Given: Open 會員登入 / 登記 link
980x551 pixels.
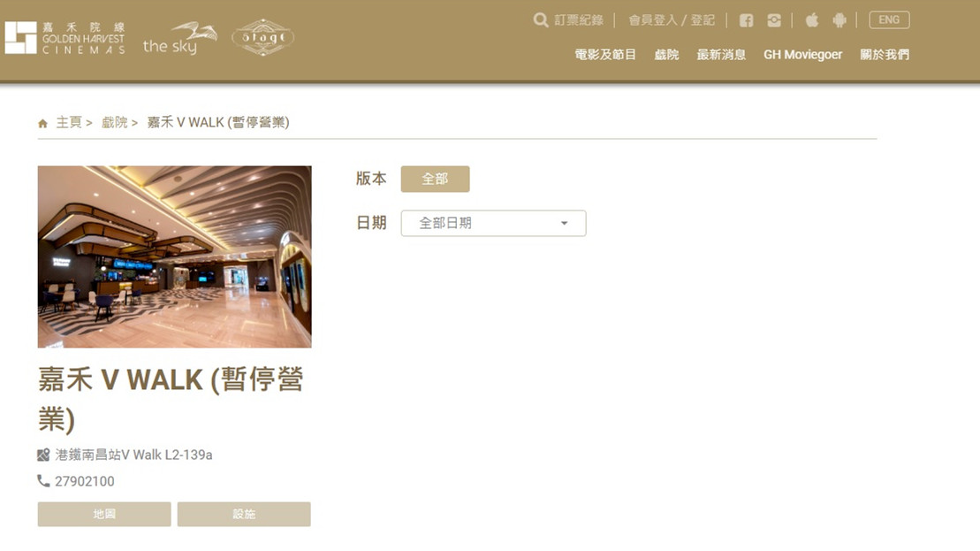Looking at the screenshot, I should click(672, 20).
